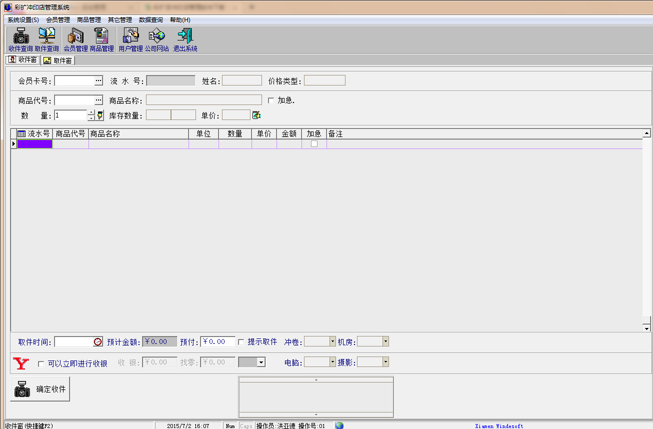This screenshot has width=653, height=429.
Task: Click the 会员卡号 ellipsis browse button
Action: [98, 80]
